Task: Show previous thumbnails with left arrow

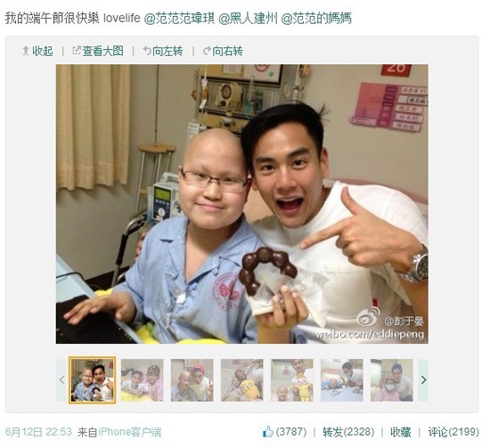Action: tap(61, 380)
